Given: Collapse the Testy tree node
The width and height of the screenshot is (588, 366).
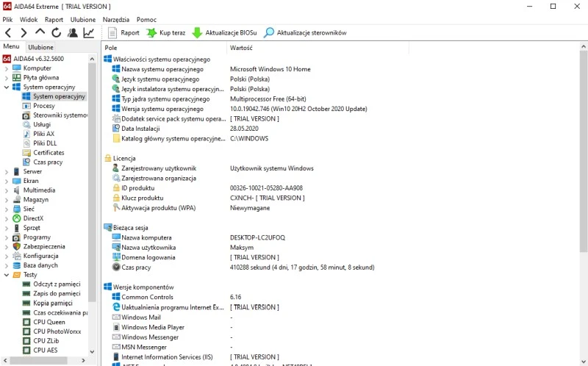Looking at the screenshot, I should 7,275.
